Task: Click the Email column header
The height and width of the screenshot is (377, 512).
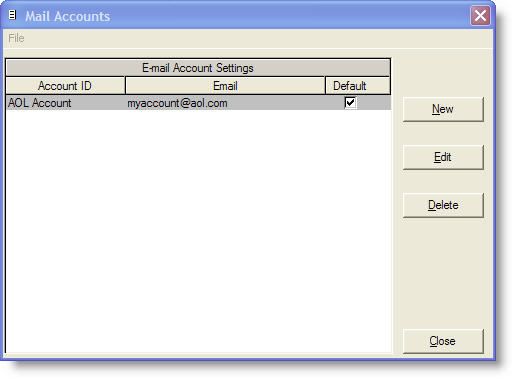Action: pyautogui.click(x=225, y=86)
